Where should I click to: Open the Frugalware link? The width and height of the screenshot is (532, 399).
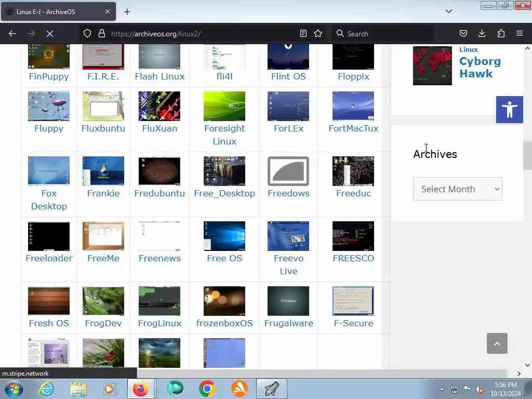pyautogui.click(x=288, y=323)
